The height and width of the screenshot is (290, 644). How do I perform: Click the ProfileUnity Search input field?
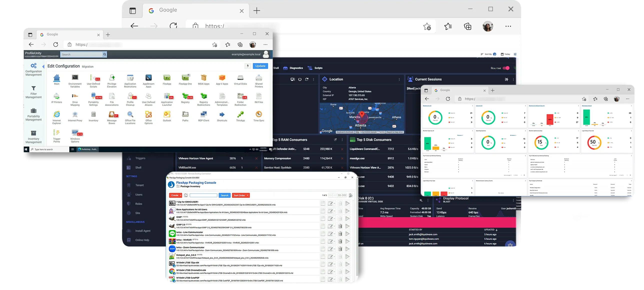(x=82, y=55)
